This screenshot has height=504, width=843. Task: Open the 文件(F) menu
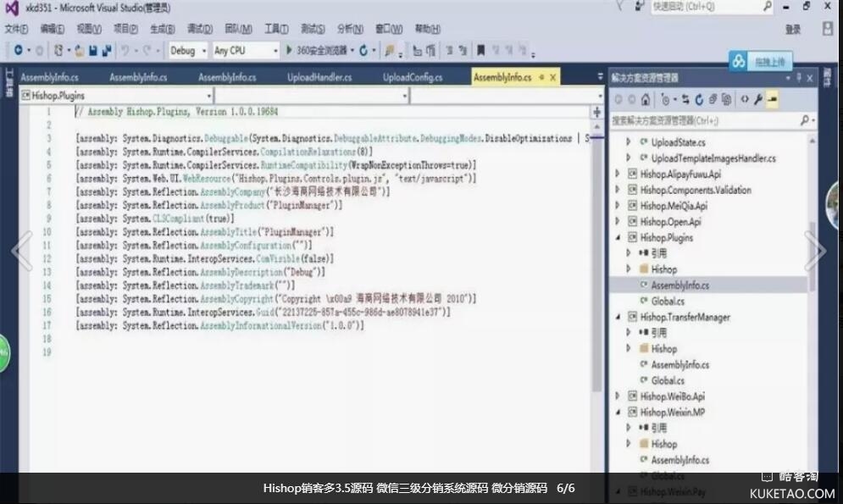16,29
